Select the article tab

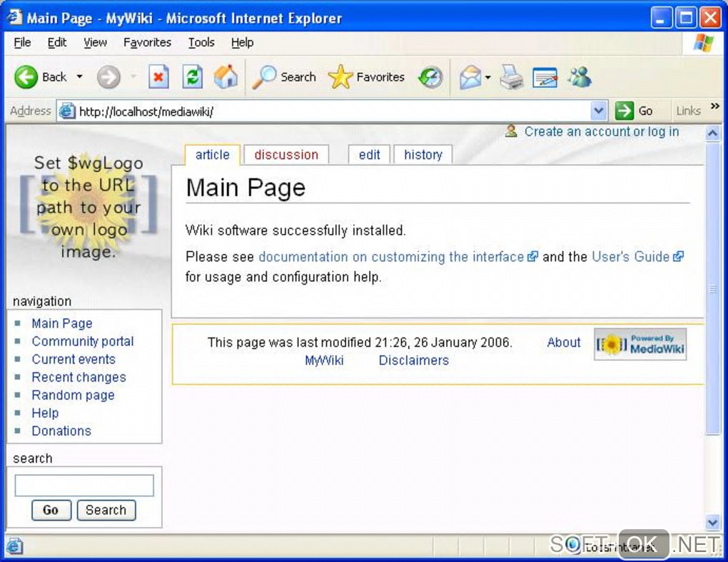click(212, 155)
